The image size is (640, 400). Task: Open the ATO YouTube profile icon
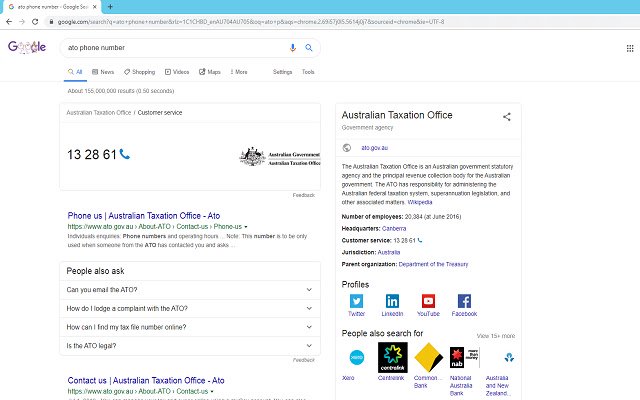pyautogui.click(x=428, y=301)
